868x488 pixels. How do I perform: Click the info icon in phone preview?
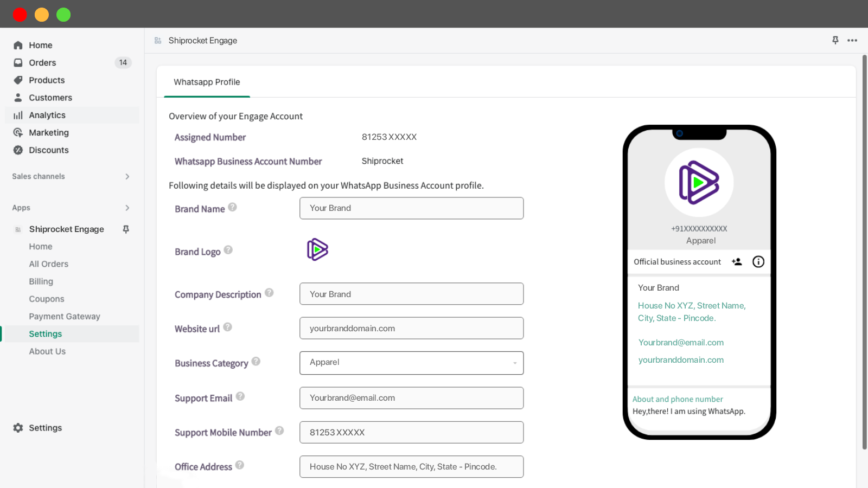point(758,262)
